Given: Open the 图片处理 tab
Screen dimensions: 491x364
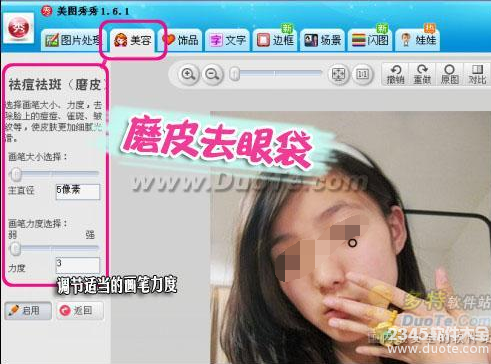Looking at the screenshot, I should pos(73,40).
